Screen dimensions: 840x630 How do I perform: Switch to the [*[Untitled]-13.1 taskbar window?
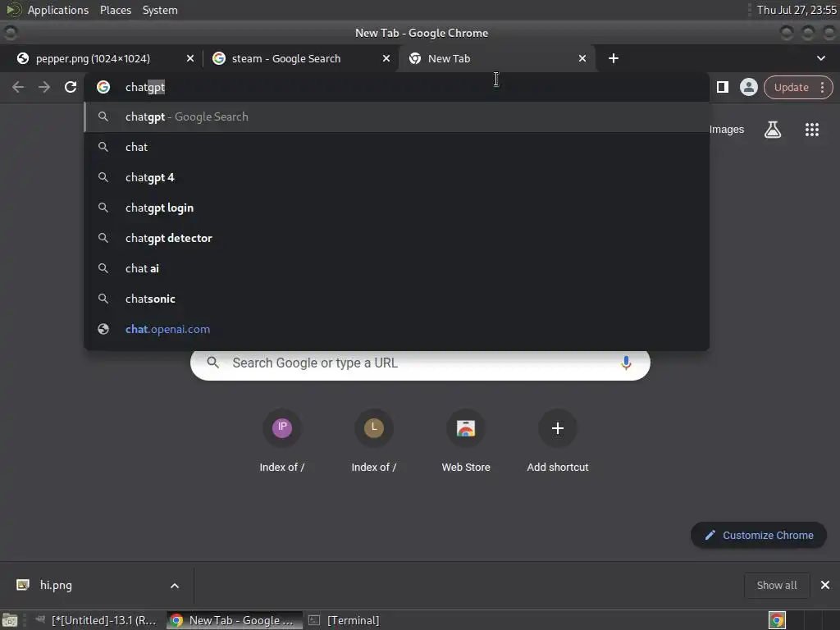pos(97,620)
